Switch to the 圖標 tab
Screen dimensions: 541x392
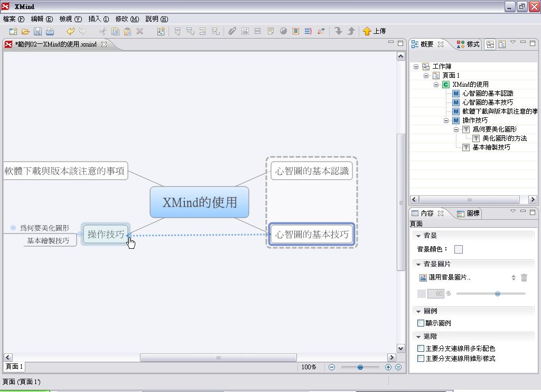(468, 213)
